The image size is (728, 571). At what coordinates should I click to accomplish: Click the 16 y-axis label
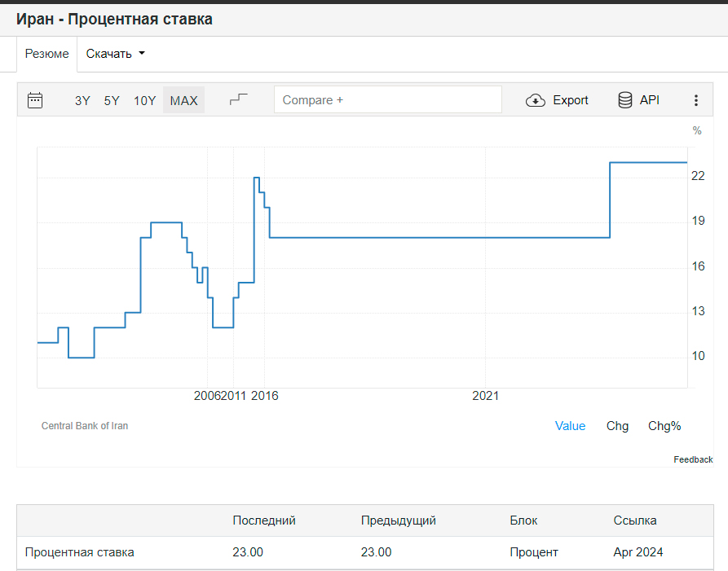tap(698, 266)
